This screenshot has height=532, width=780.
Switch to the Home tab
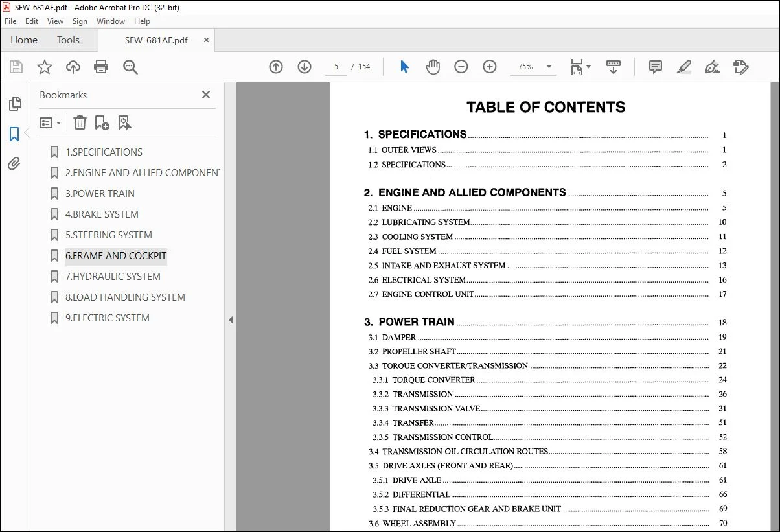(24, 40)
